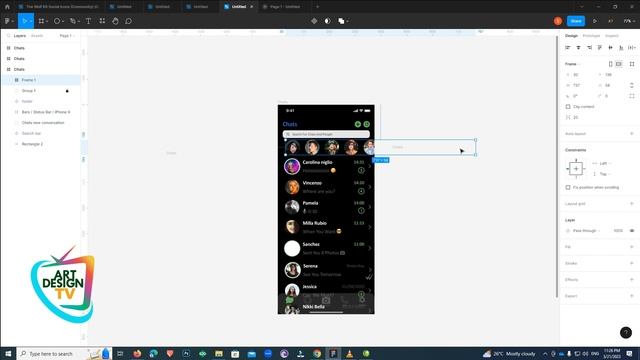
Task: Add a Layout grid with plus
Action: [x=632, y=203]
